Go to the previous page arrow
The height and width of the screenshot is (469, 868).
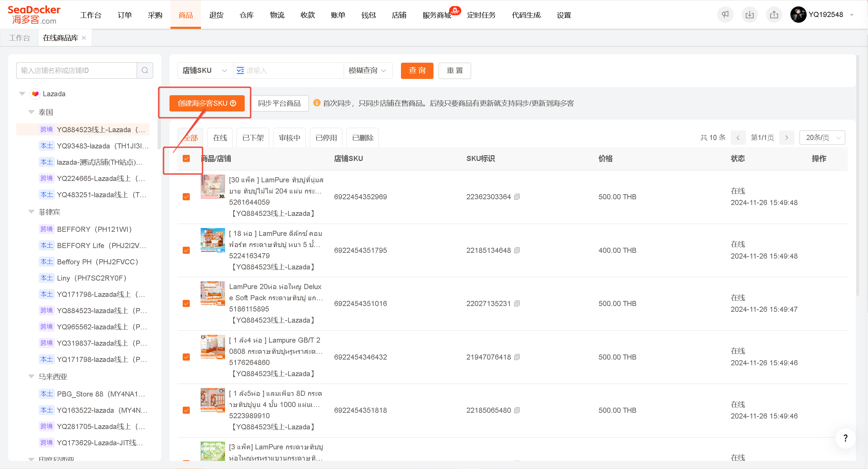(x=738, y=138)
